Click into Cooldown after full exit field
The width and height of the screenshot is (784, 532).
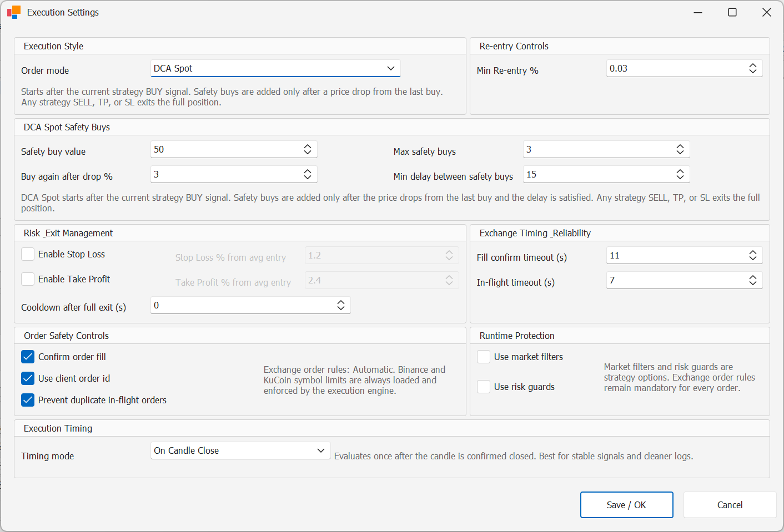pos(250,305)
